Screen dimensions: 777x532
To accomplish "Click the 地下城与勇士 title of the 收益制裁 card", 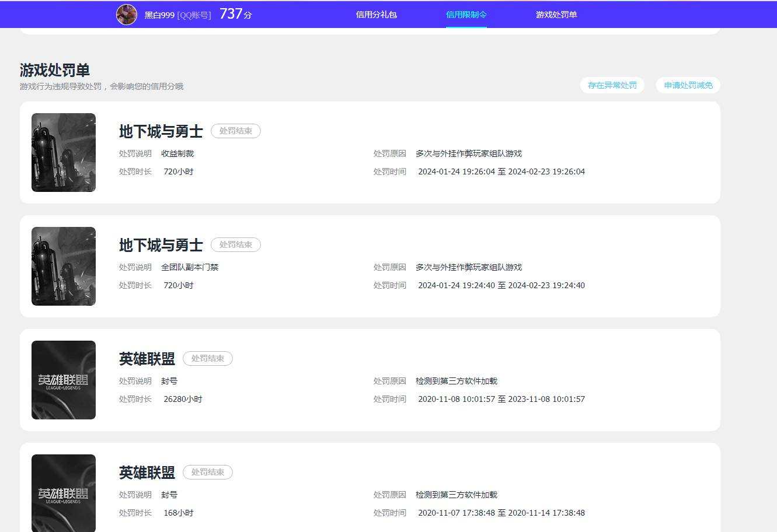I will [161, 131].
